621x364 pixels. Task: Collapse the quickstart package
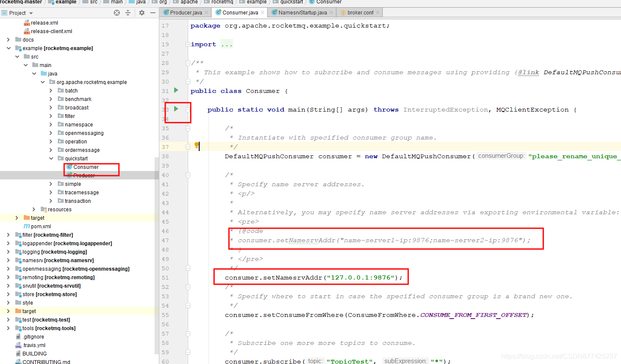(51, 159)
